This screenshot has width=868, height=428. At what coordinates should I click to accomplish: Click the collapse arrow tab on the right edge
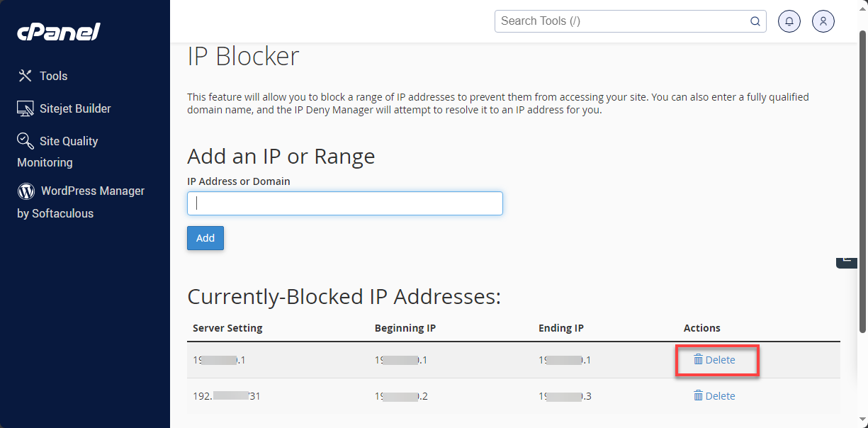click(846, 261)
